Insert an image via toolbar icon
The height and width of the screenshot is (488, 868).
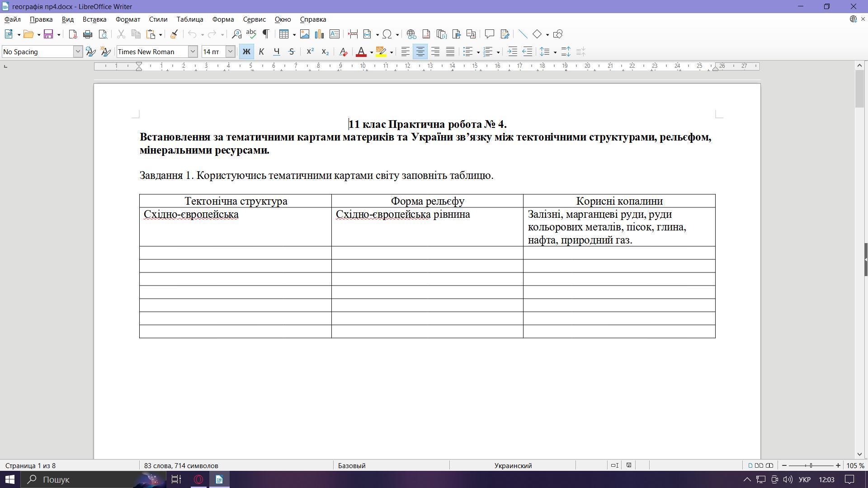pos(305,34)
